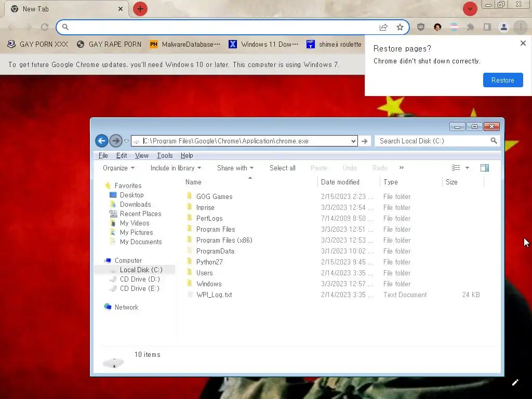Image resolution: width=532 pixels, height=399 pixels.
Task: Sort by Name column header
Action: (251, 182)
